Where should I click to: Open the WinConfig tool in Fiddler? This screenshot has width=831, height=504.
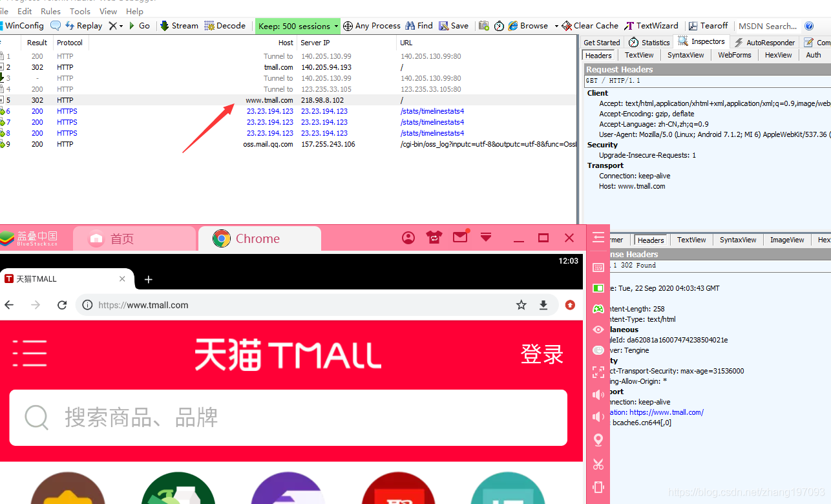click(23, 26)
